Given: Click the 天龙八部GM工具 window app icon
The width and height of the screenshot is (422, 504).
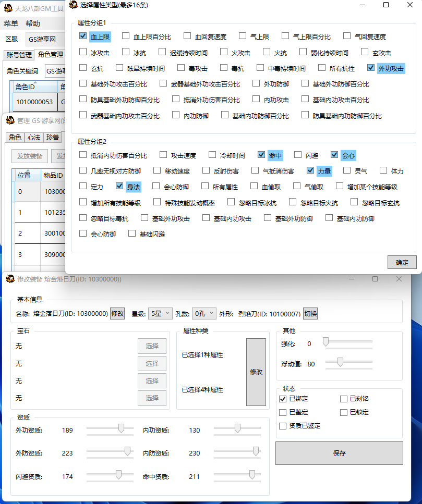Looking at the screenshot, I should pyautogui.click(x=8, y=8).
